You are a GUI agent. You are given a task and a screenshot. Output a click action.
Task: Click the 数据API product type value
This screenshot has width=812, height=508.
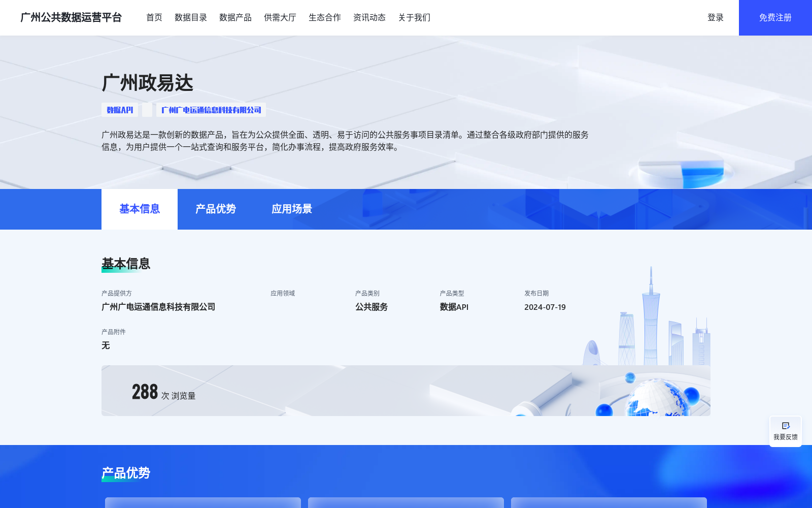point(454,307)
